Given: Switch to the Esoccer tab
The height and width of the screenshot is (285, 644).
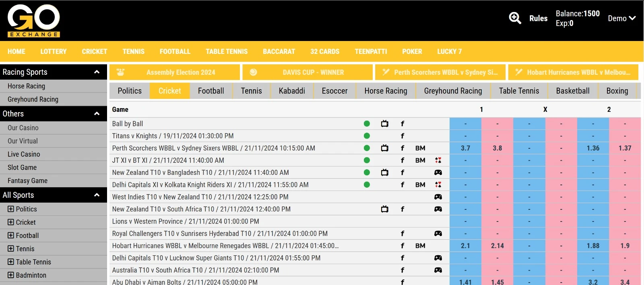Looking at the screenshot, I should (x=334, y=91).
